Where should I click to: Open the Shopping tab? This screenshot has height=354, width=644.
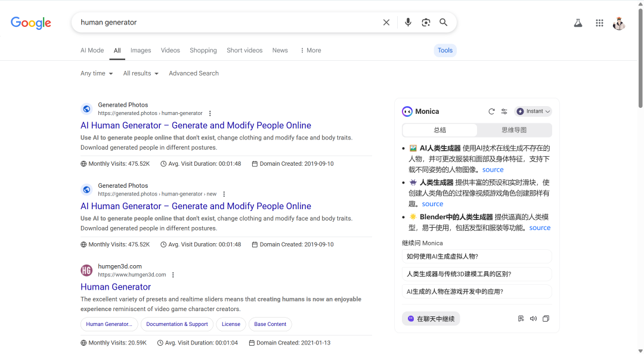pos(203,50)
